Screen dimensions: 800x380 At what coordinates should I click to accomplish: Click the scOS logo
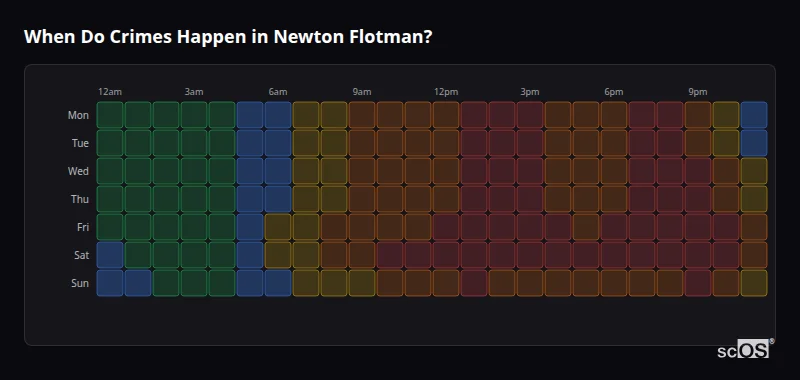pos(745,349)
